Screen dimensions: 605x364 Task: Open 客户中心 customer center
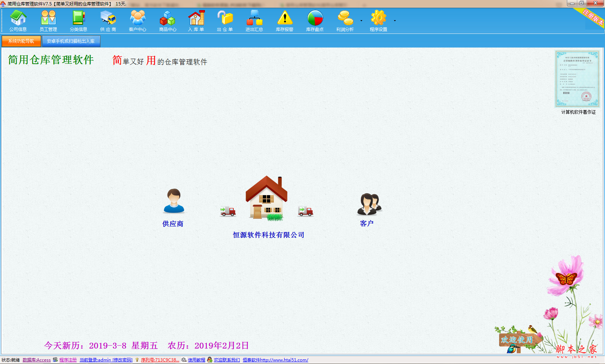[138, 21]
